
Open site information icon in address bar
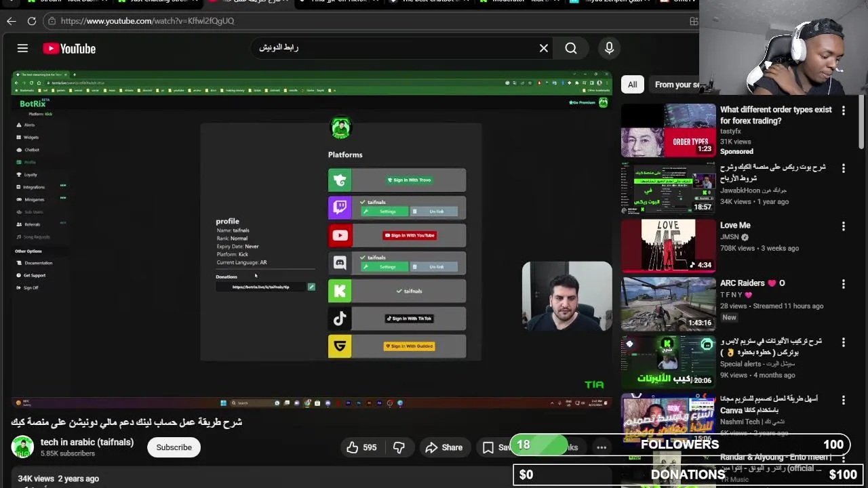tap(52, 21)
